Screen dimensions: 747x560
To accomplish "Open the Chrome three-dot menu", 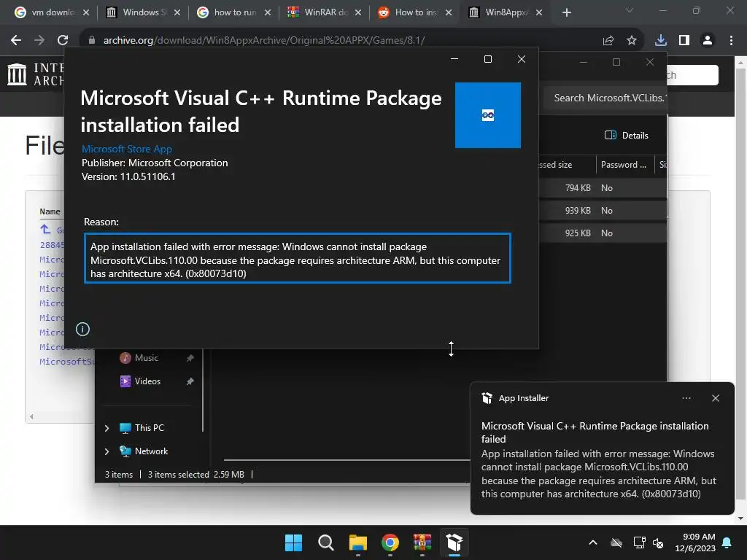I will pyautogui.click(x=731, y=41).
